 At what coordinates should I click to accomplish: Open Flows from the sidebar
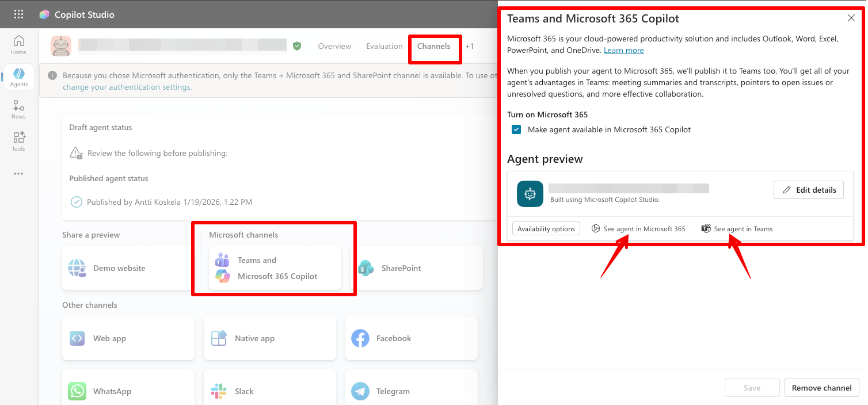(x=18, y=109)
